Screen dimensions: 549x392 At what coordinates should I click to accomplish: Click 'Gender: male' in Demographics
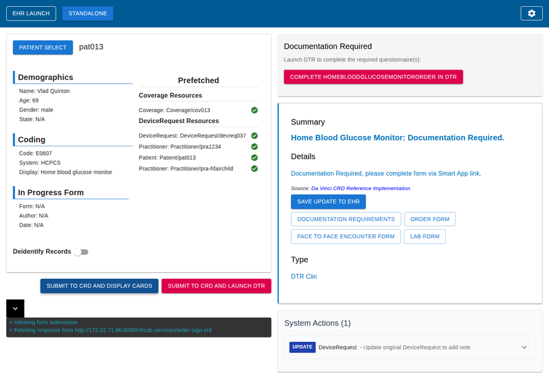[36, 110]
